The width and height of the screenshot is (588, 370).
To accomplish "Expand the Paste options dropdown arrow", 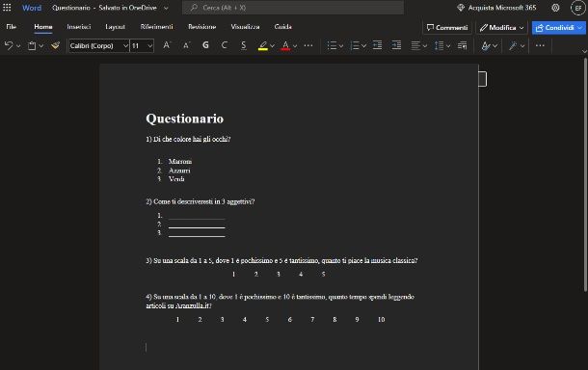I will click(x=41, y=46).
